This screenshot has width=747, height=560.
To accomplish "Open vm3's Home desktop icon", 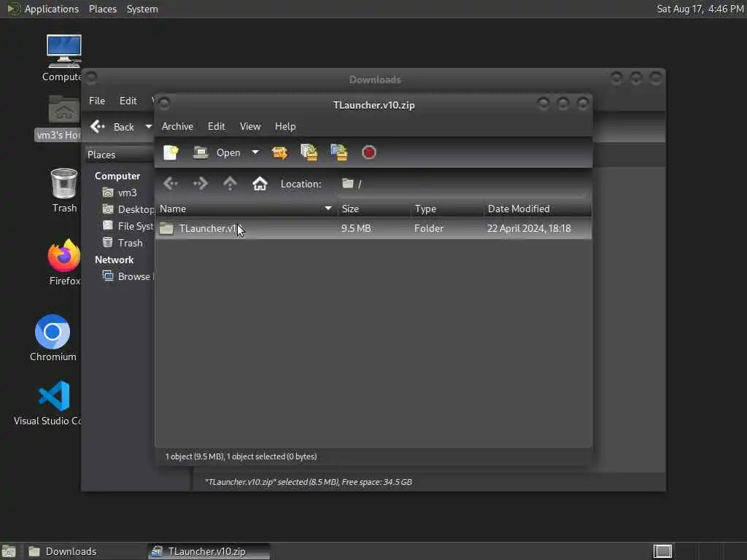I will click(x=59, y=117).
